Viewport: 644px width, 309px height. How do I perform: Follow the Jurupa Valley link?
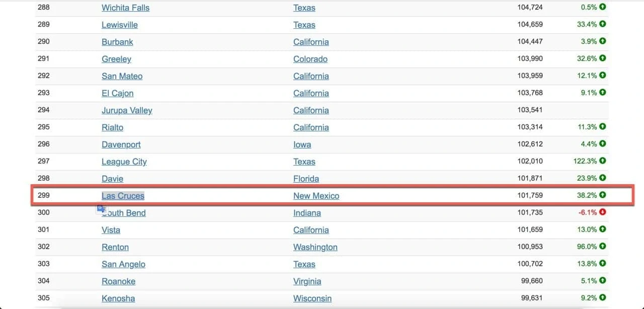(x=127, y=110)
